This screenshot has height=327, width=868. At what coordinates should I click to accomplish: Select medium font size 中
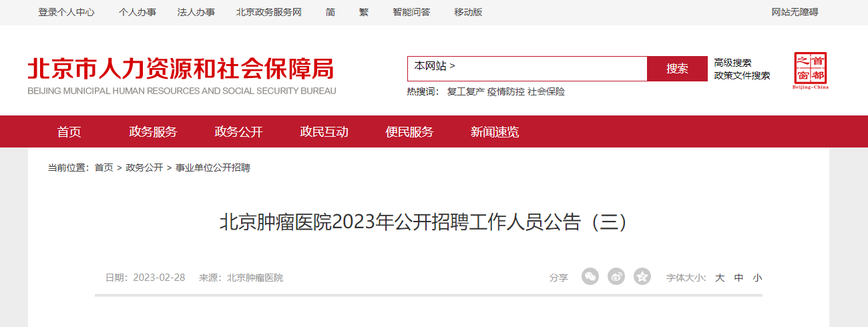tap(738, 278)
